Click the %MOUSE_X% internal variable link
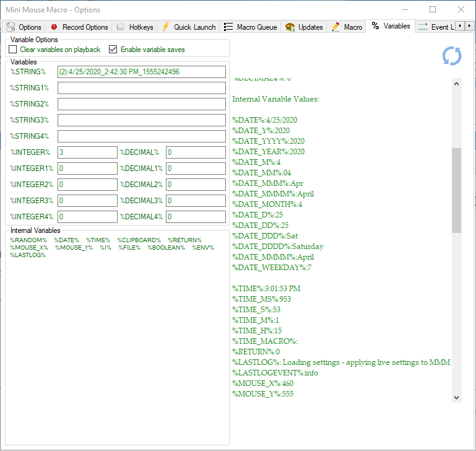The width and height of the screenshot is (476, 451). (x=29, y=248)
